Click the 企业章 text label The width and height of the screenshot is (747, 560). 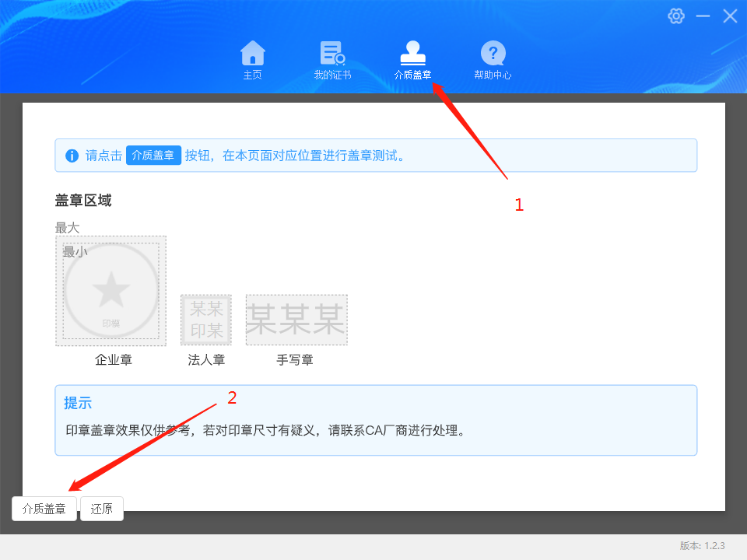tap(114, 360)
